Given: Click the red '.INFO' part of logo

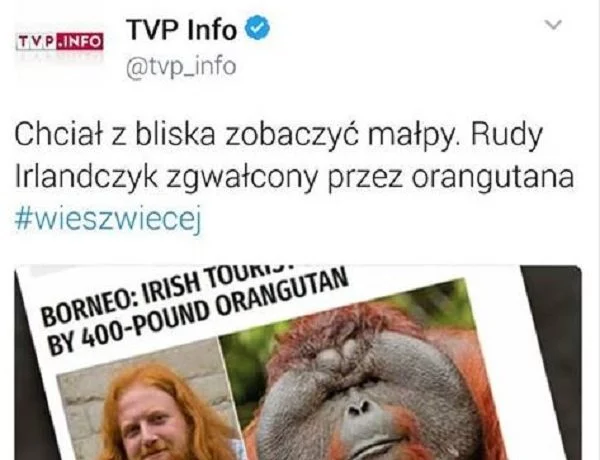Looking at the screenshot, I should point(80,41).
